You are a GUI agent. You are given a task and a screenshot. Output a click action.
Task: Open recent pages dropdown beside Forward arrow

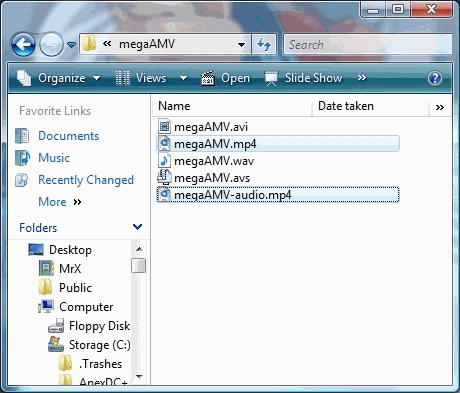[x=71, y=44]
